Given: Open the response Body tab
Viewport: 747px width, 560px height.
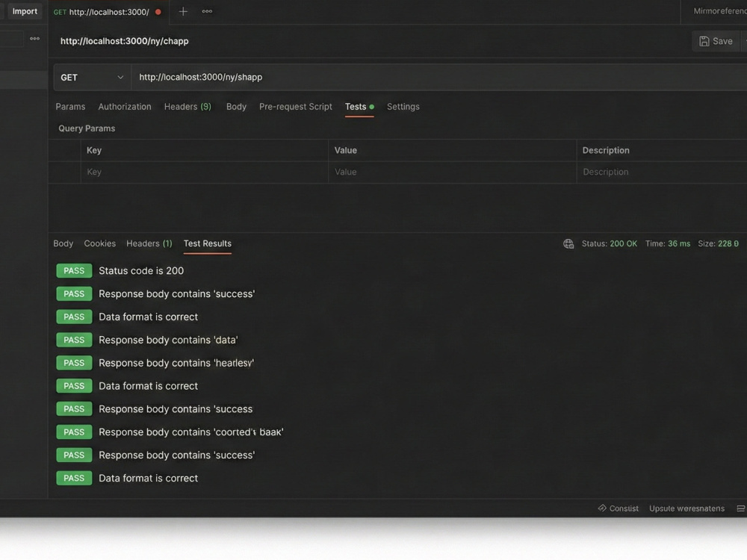Looking at the screenshot, I should pyautogui.click(x=63, y=243).
